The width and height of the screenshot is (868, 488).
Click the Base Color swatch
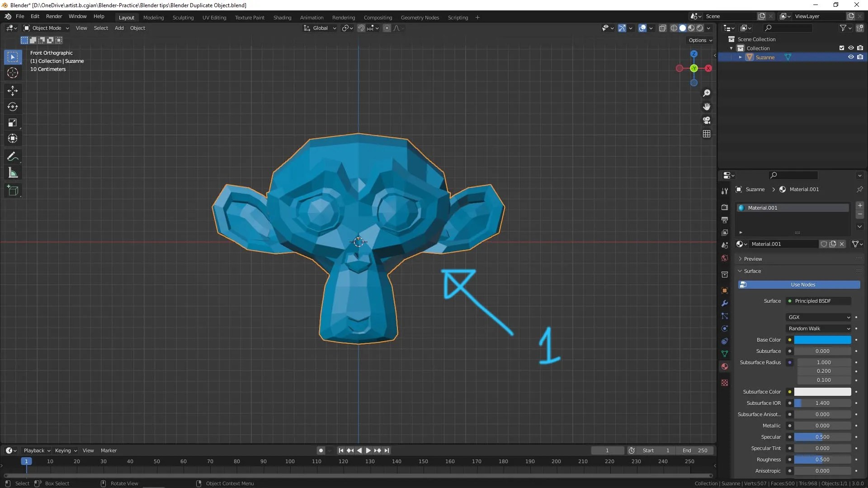[x=822, y=340]
